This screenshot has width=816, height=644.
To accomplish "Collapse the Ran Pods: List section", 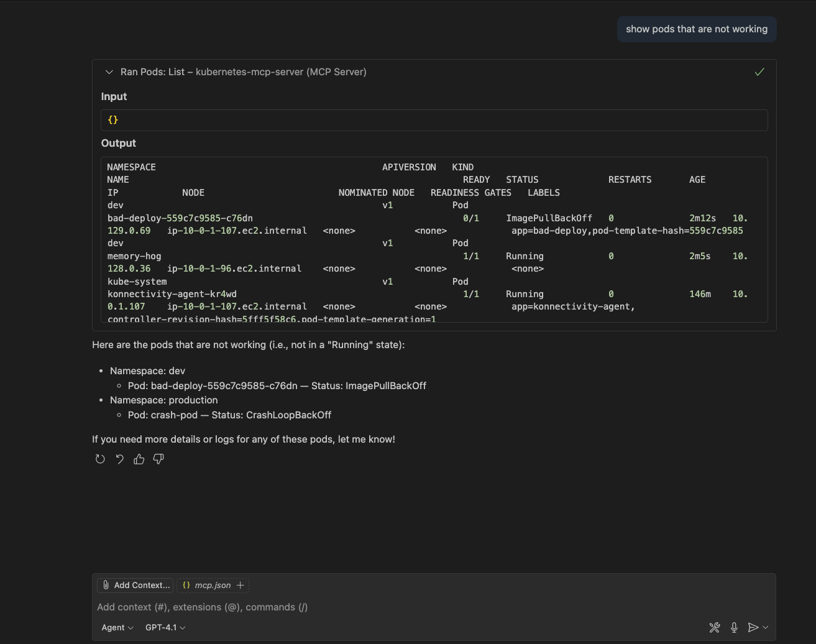I will (x=109, y=72).
